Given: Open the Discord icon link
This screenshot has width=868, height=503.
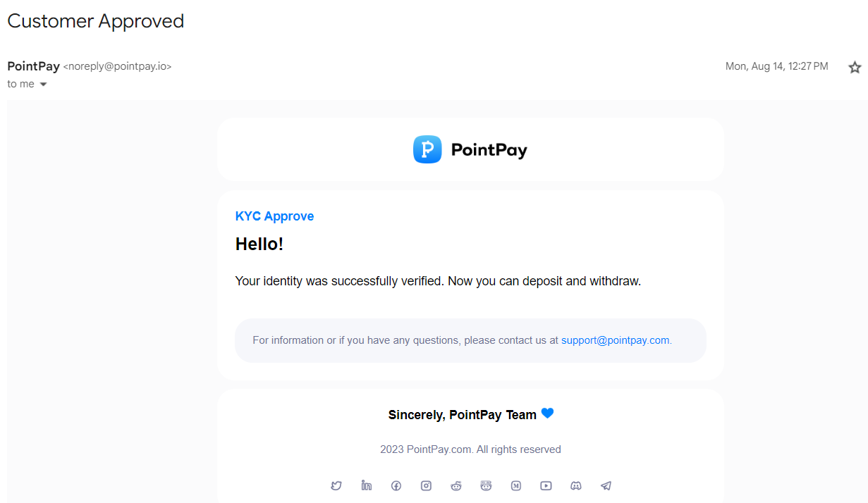Looking at the screenshot, I should click(576, 485).
